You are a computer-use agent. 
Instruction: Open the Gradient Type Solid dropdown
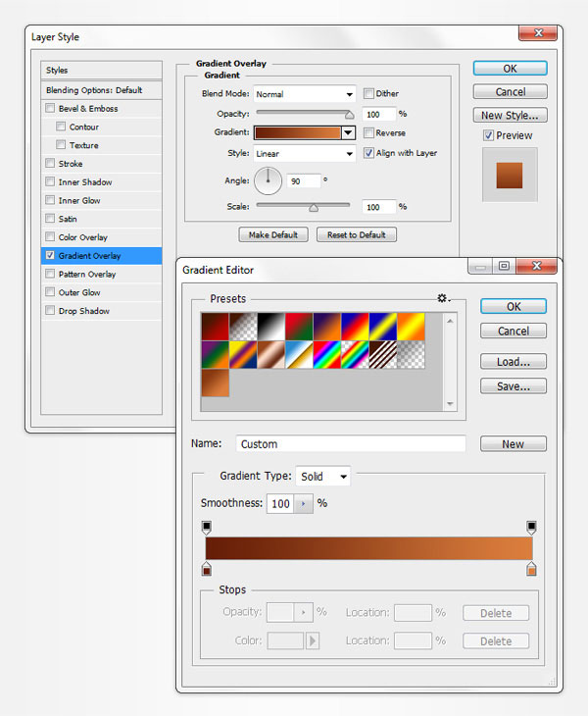[323, 477]
